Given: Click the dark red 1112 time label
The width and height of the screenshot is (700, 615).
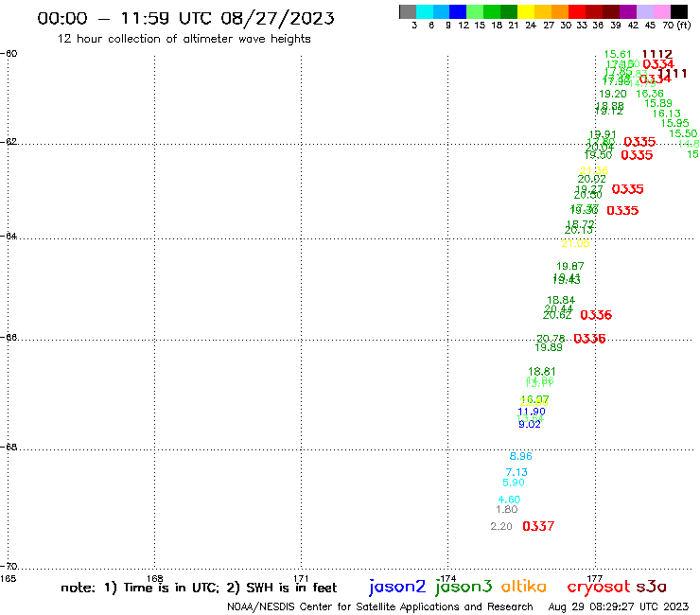Looking at the screenshot, I should (x=656, y=54).
